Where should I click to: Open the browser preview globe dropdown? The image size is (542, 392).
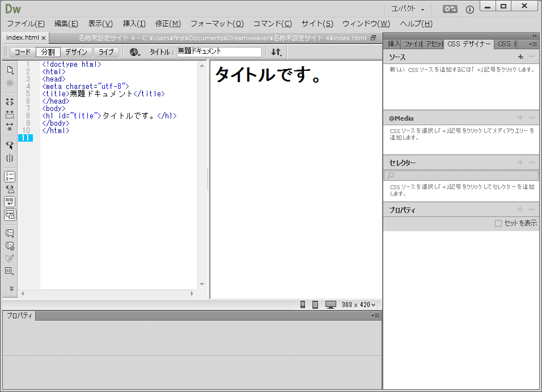pos(134,52)
